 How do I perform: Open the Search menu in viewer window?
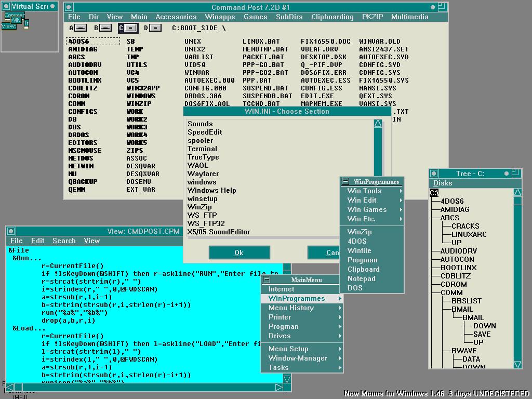point(64,241)
